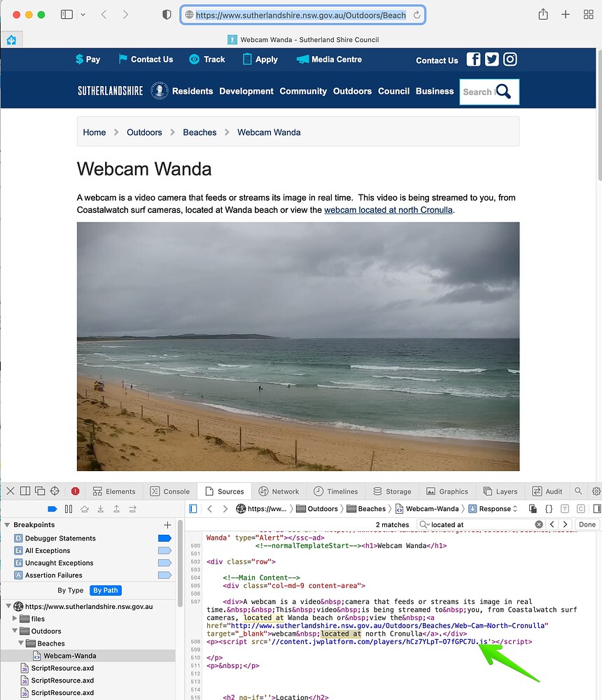Collapse the Beaches folder in tree

[x=21, y=643]
